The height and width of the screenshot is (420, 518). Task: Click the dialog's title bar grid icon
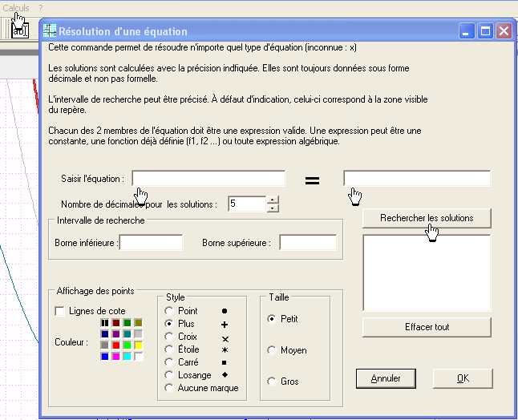[x=50, y=32]
